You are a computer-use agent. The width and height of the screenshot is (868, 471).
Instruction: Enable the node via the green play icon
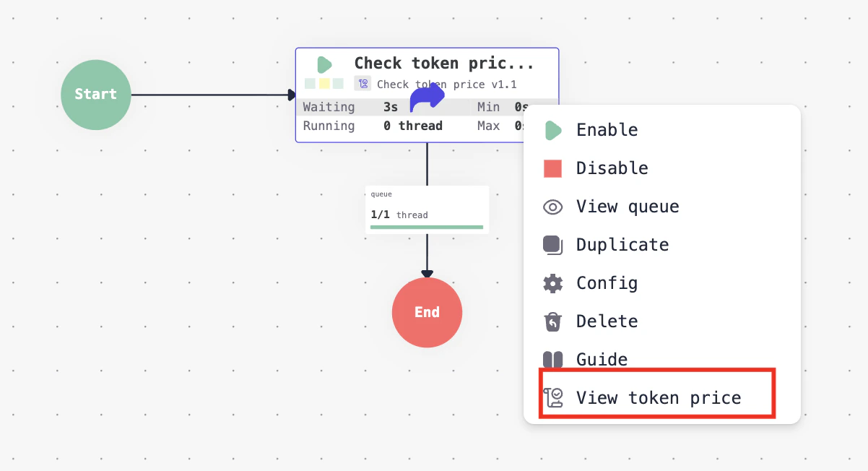(x=552, y=129)
